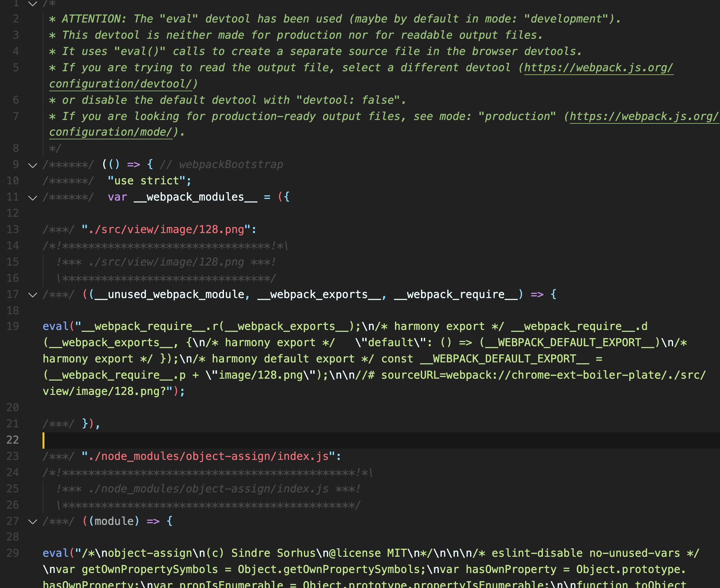Viewport: 720px width, 588px height.
Task: Select line number 13 in the gutter
Action: point(13,230)
